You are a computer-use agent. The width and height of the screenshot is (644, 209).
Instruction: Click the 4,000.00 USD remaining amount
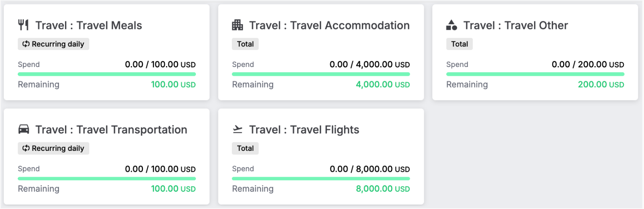tap(383, 84)
